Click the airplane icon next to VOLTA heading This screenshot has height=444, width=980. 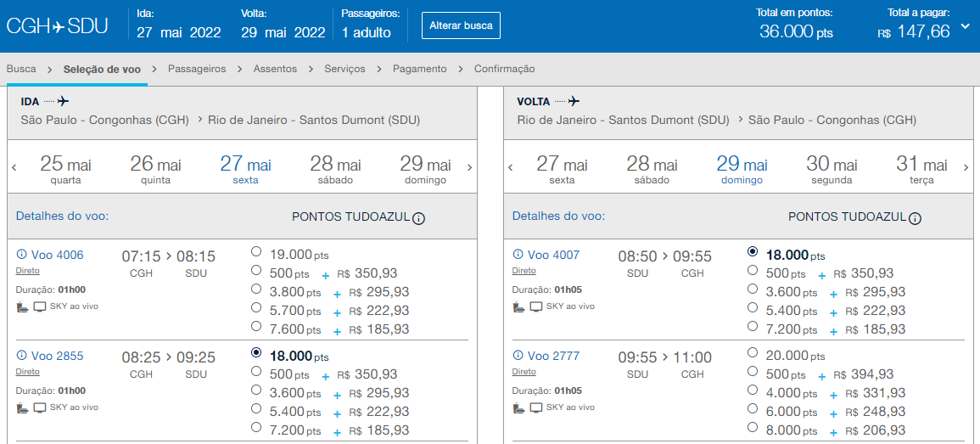[x=574, y=101]
